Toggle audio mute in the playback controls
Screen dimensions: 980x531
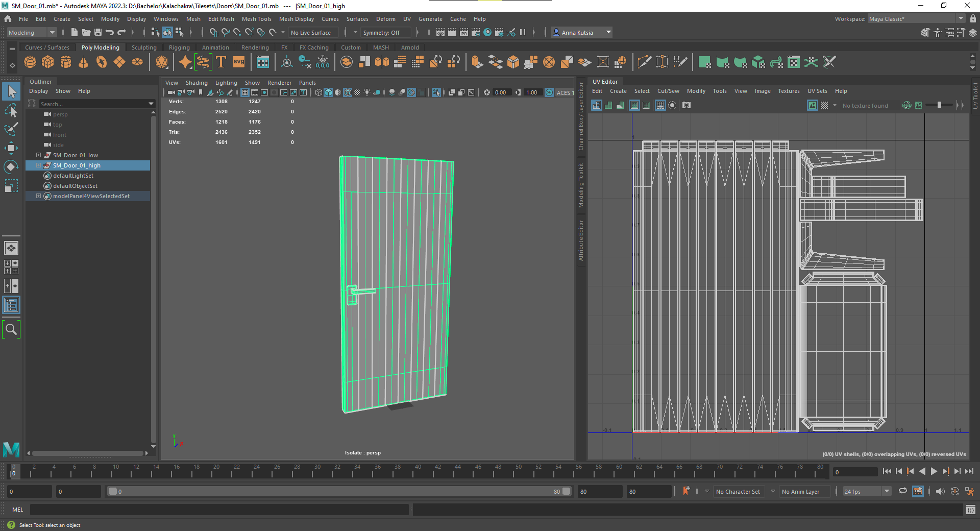tap(940, 491)
